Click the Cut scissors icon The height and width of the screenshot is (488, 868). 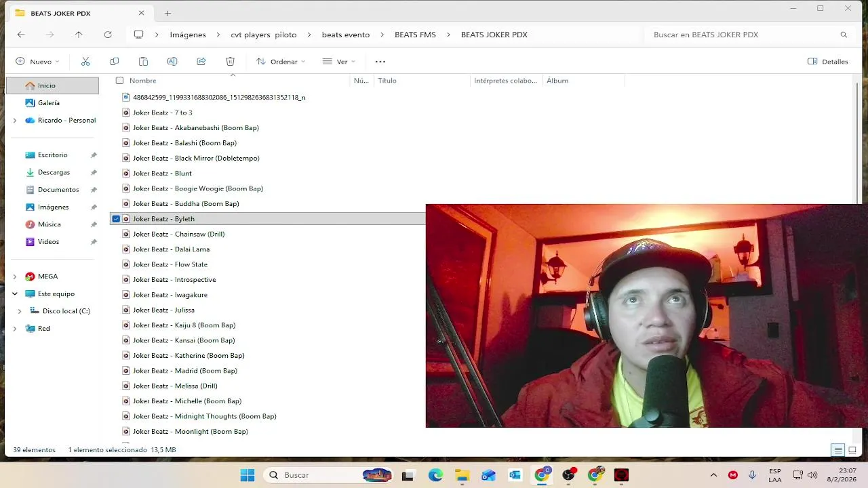pos(85,62)
